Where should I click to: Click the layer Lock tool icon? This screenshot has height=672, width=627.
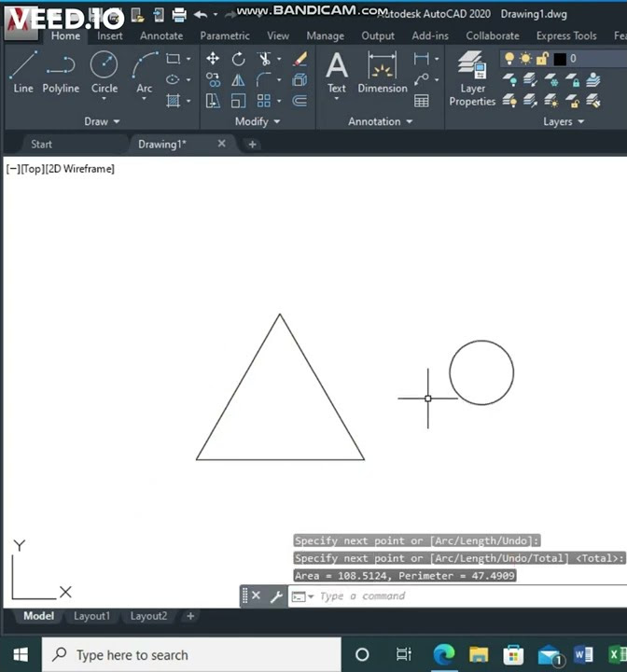pyautogui.click(x=573, y=79)
